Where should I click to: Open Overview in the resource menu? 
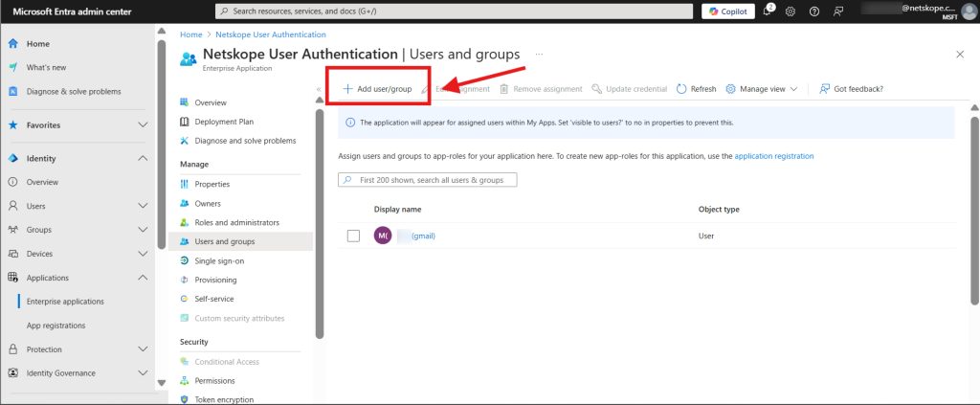pos(211,102)
